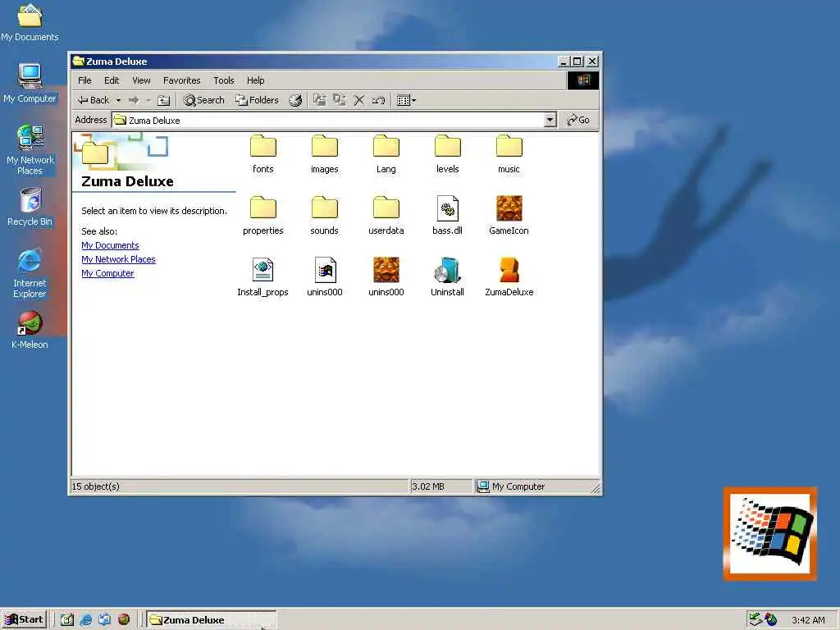This screenshot has width=840, height=630.
Task: Click the Forward arrow toolbar button
Action: [x=134, y=100]
